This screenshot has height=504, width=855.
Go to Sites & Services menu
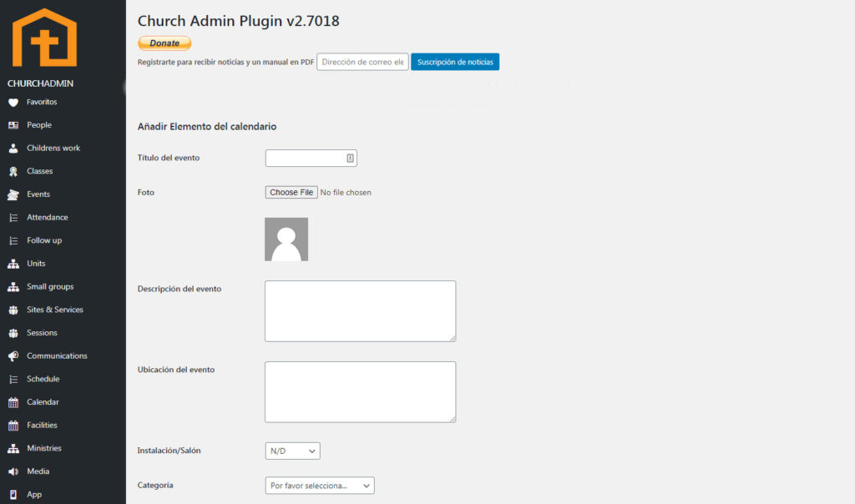tap(55, 310)
